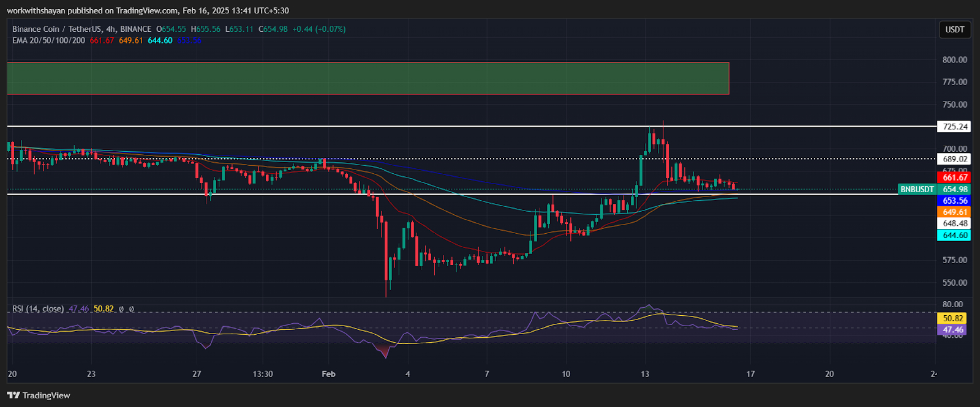Screen dimensions: 980x407
Task: Select the EMA 20/50/100/200 indicator legend
Action: [48, 40]
